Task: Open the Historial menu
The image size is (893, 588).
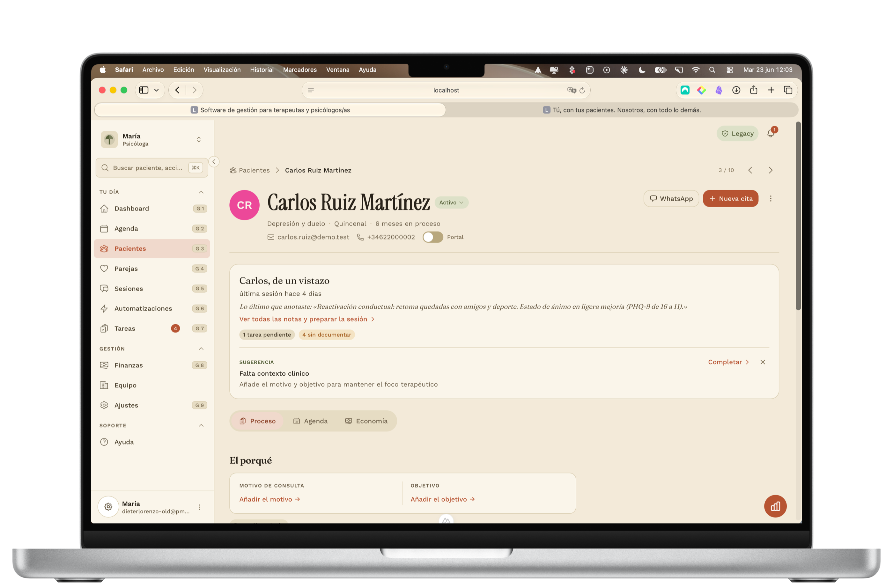Action: click(x=262, y=70)
